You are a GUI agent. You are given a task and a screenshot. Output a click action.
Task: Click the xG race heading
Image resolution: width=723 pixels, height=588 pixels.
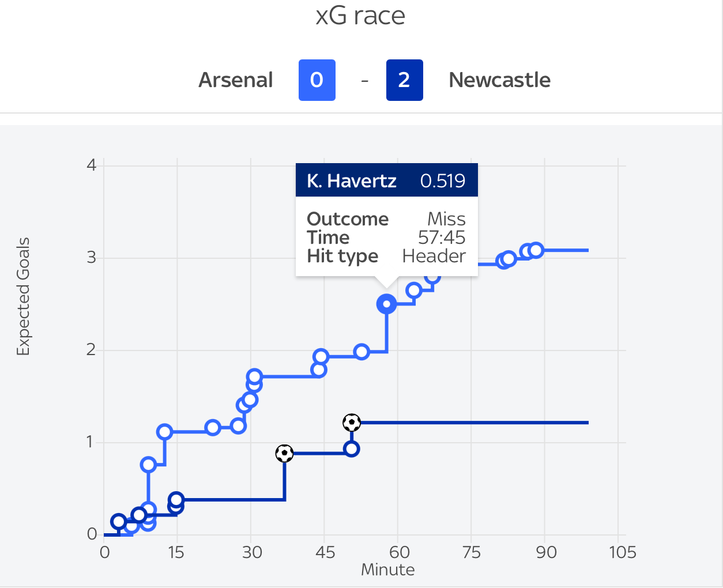pyautogui.click(x=361, y=16)
